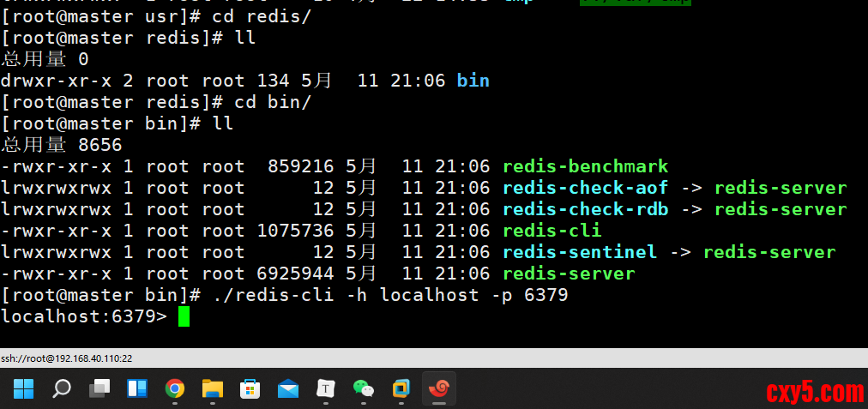Click the redis-benchmark filename in listing
Viewport: 868px width, 409px height.
tap(585, 166)
